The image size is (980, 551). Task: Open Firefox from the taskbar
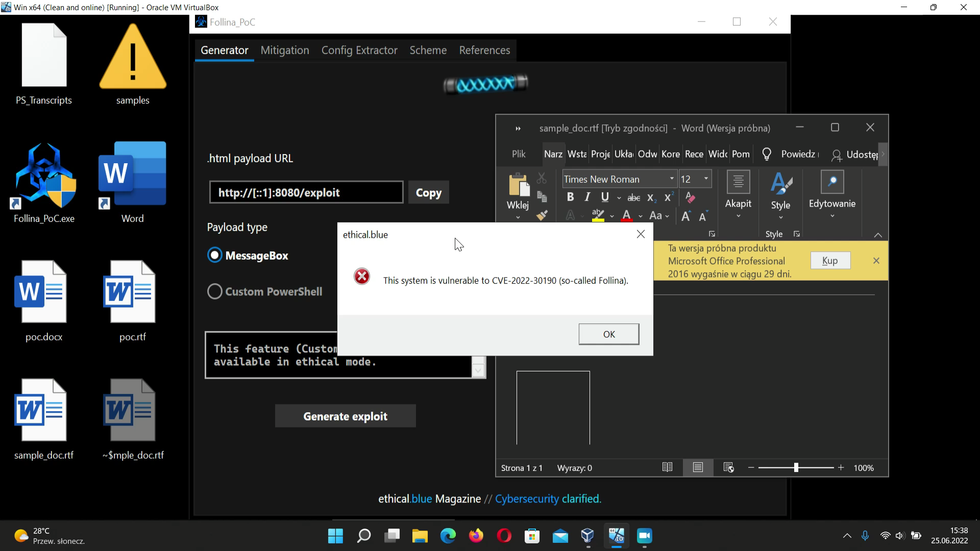point(476,536)
